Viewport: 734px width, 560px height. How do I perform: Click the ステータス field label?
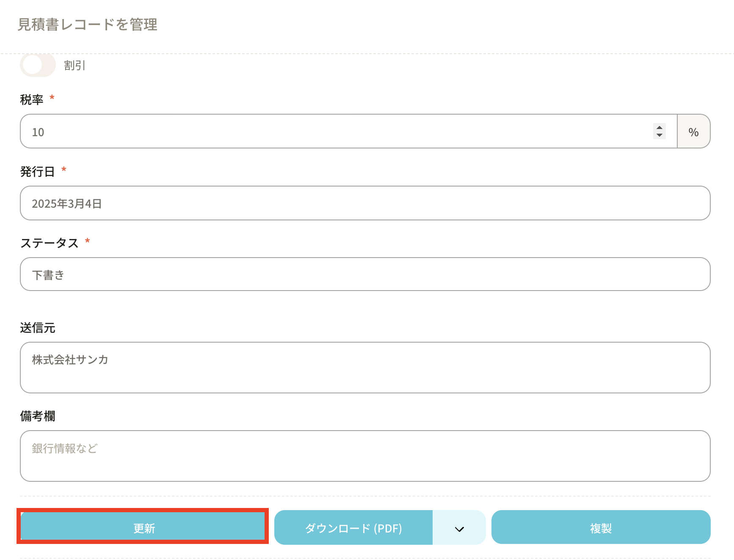[50, 243]
